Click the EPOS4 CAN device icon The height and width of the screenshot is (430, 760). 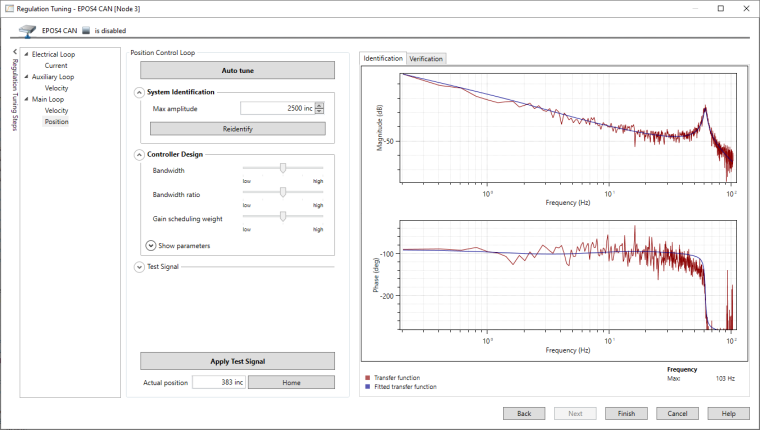pos(27,30)
